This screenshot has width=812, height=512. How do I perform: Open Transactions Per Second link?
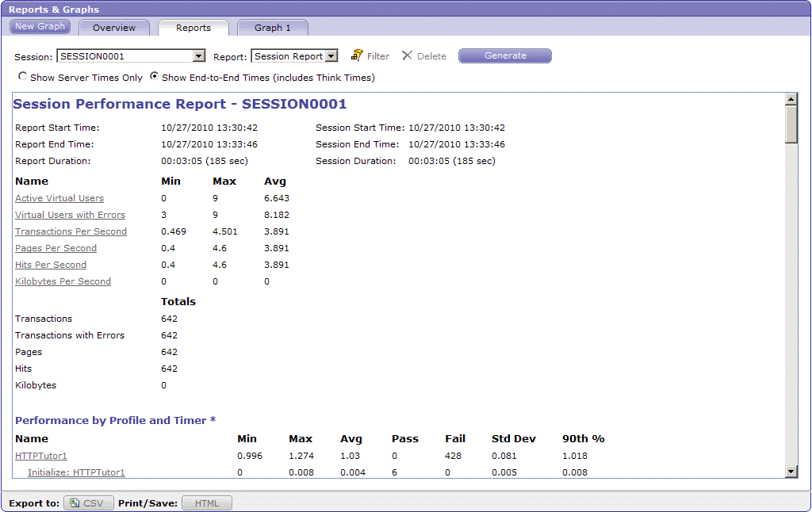(x=71, y=231)
